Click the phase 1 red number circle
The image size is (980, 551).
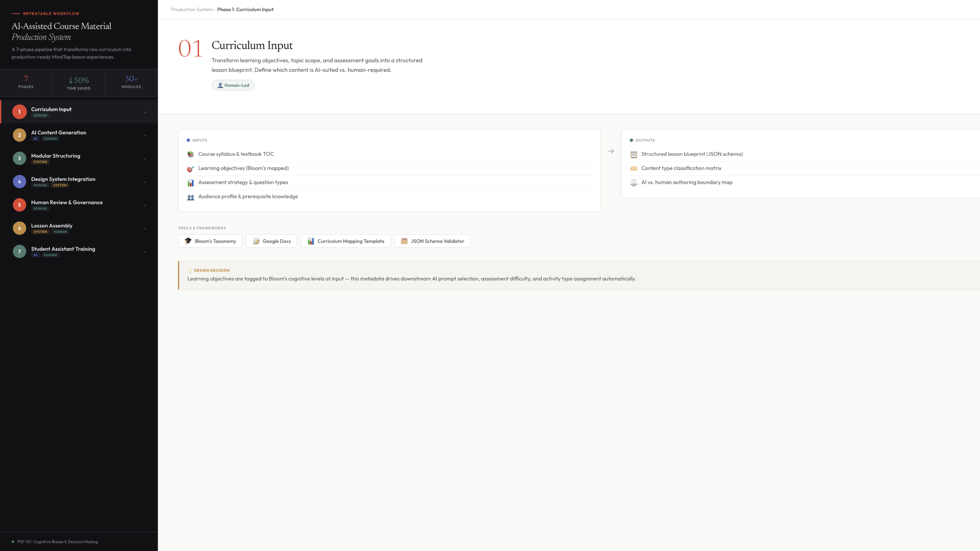coord(20,112)
